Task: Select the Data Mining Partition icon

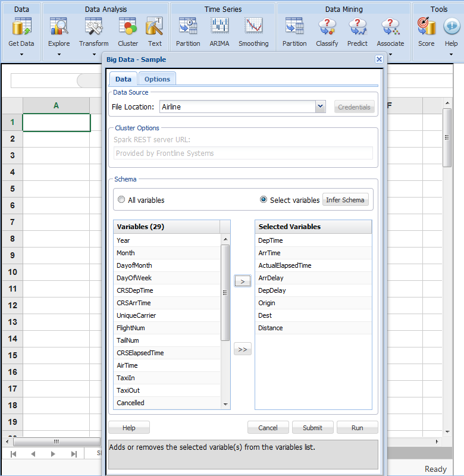Action: click(294, 26)
